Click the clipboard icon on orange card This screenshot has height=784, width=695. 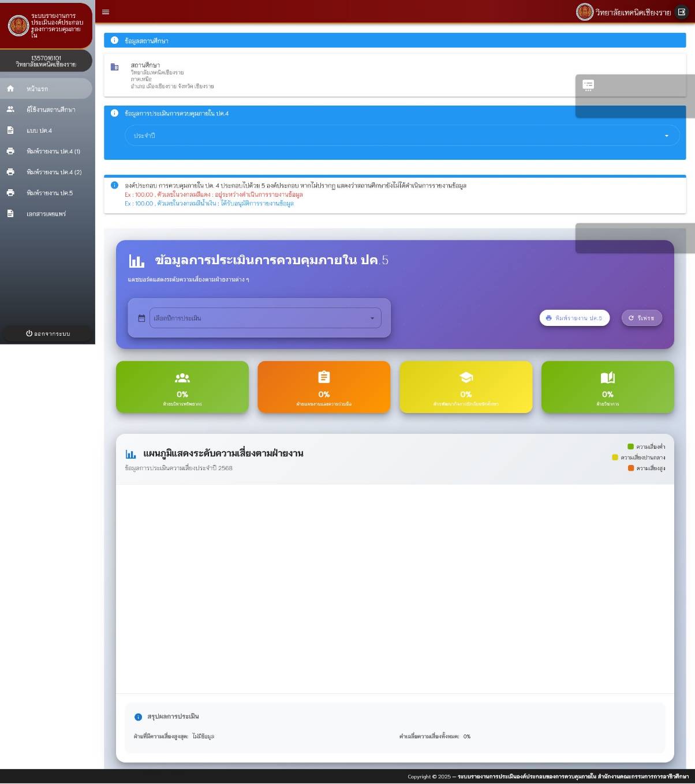coord(324,377)
